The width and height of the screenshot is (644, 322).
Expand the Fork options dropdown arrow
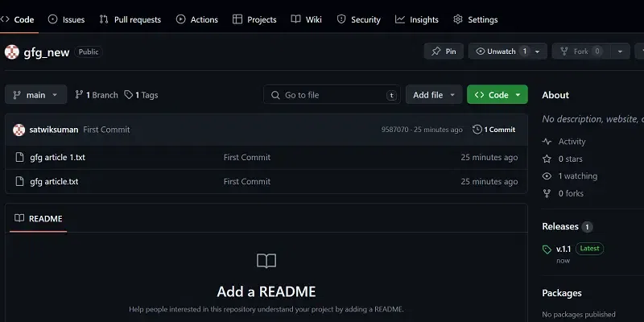click(x=620, y=52)
